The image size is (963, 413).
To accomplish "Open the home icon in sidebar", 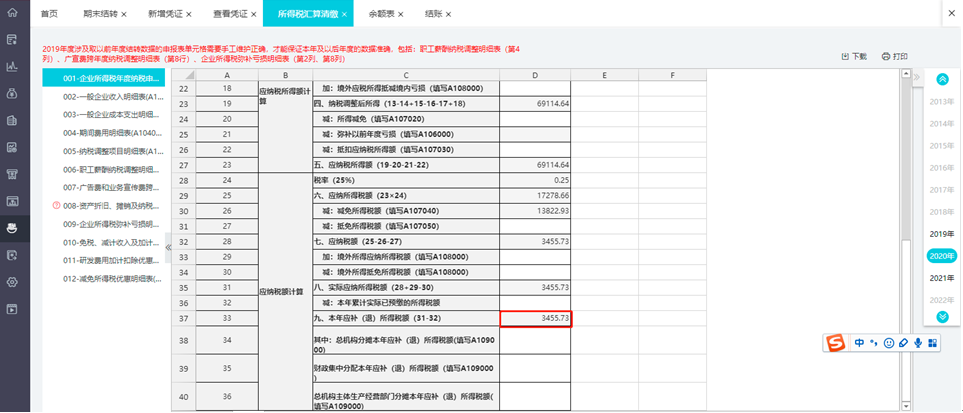I will pyautogui.click(x=12, y=14).
